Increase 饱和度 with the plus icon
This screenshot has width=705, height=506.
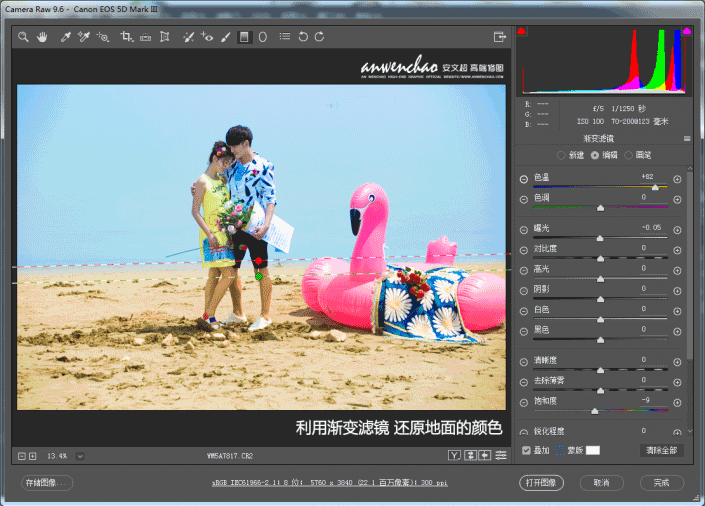pyautogui.click(x=677, y=403)
